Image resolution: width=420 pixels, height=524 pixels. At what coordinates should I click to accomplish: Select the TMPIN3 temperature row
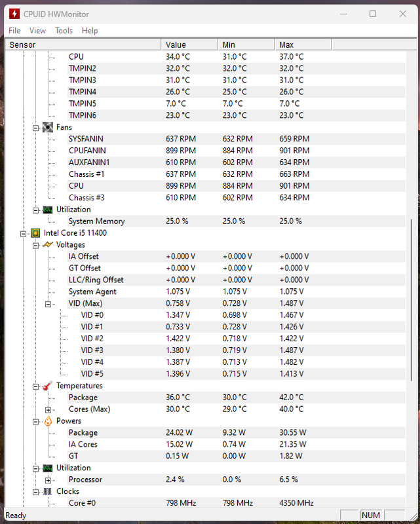click(237, 80)
